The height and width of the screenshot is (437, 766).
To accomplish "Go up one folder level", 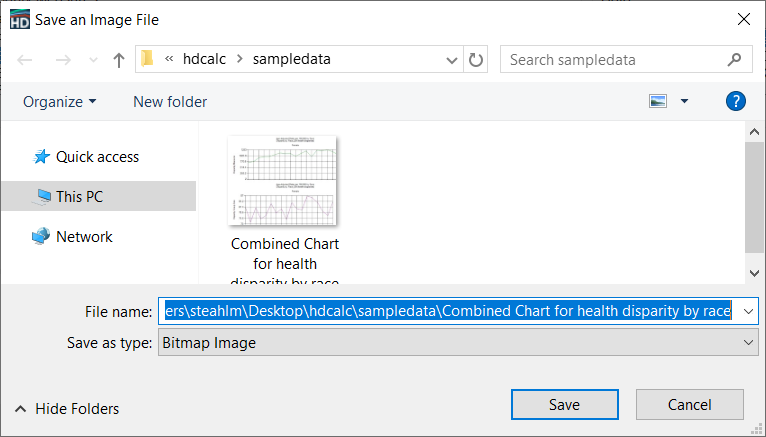I will point(119,60).
